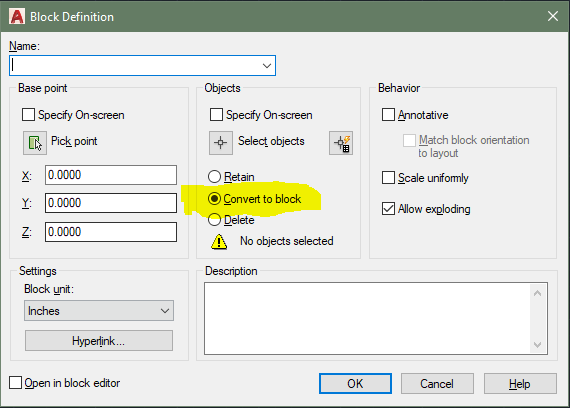Toggle Scale uniformly checkbox
570x408 pixels.
(x=388, y=178)
